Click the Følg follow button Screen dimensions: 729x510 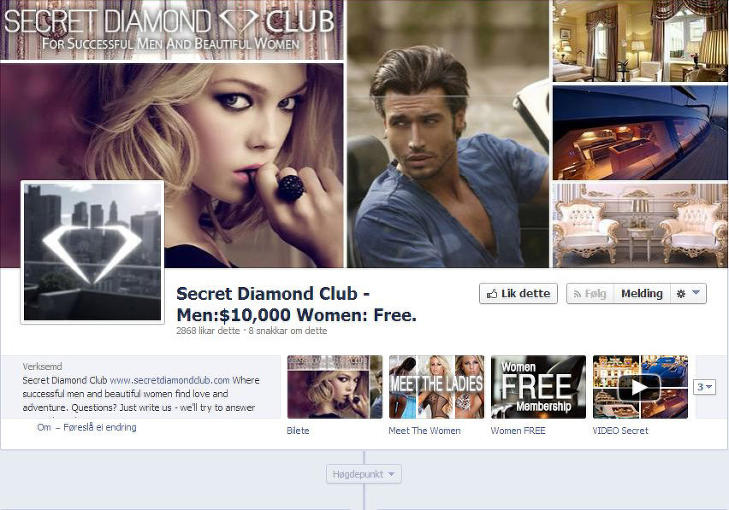pos(590,294)
